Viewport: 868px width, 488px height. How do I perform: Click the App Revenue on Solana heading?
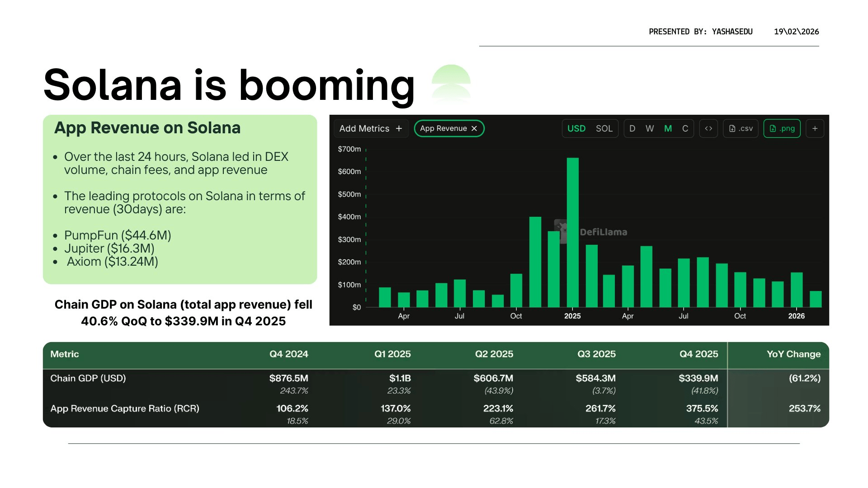pos(147,128)
